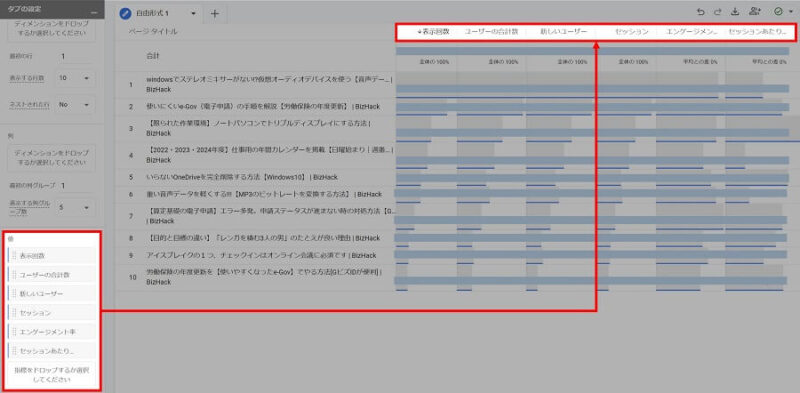The image size is (800, 393).
Task: Add a new tab with plus button
Action: point(215,14)
